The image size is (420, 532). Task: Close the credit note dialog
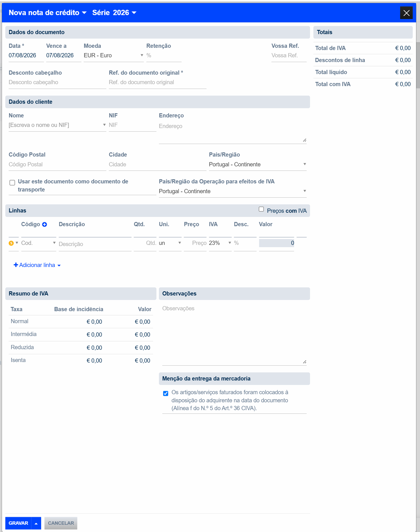406,13
